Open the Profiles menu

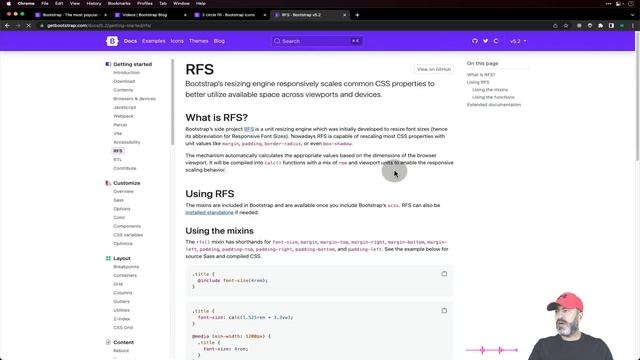[145, 3]
